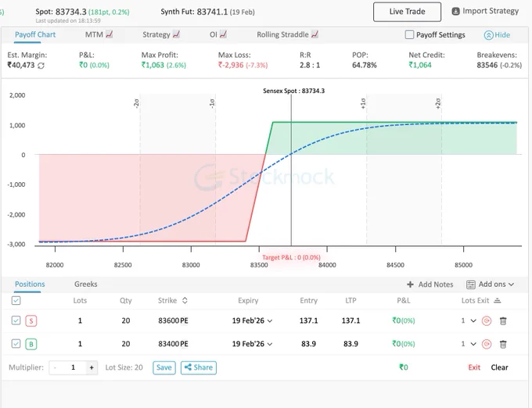
Task: Exit the 83400 PE position icon
Action: pyautogui.click(x=487, y=344)
